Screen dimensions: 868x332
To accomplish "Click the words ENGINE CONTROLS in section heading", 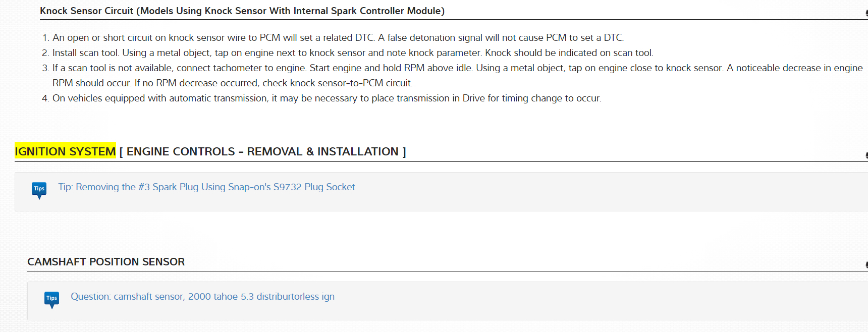I will tap(181, 151).
